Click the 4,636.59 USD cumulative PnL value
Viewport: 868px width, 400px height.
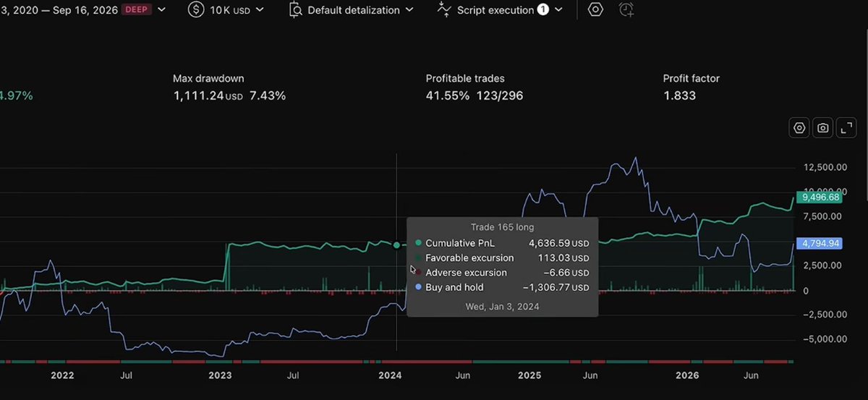click(558, 243)
